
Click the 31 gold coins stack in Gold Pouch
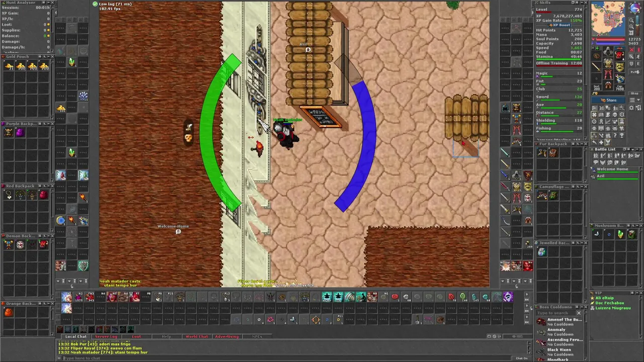point(9,66)
